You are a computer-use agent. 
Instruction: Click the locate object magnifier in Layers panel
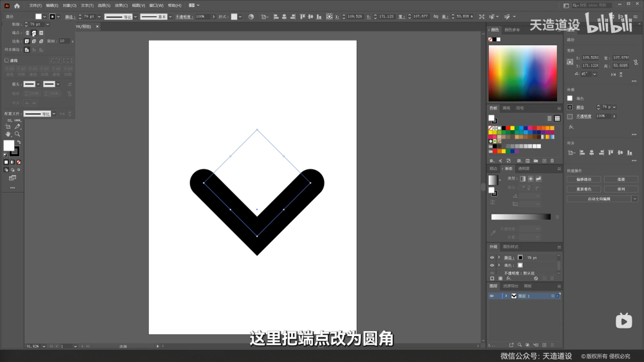tap(520, 345)
